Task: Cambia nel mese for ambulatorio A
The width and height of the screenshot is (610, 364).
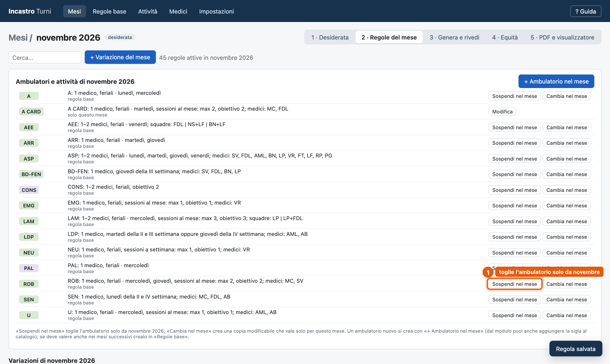Action: 567,96
